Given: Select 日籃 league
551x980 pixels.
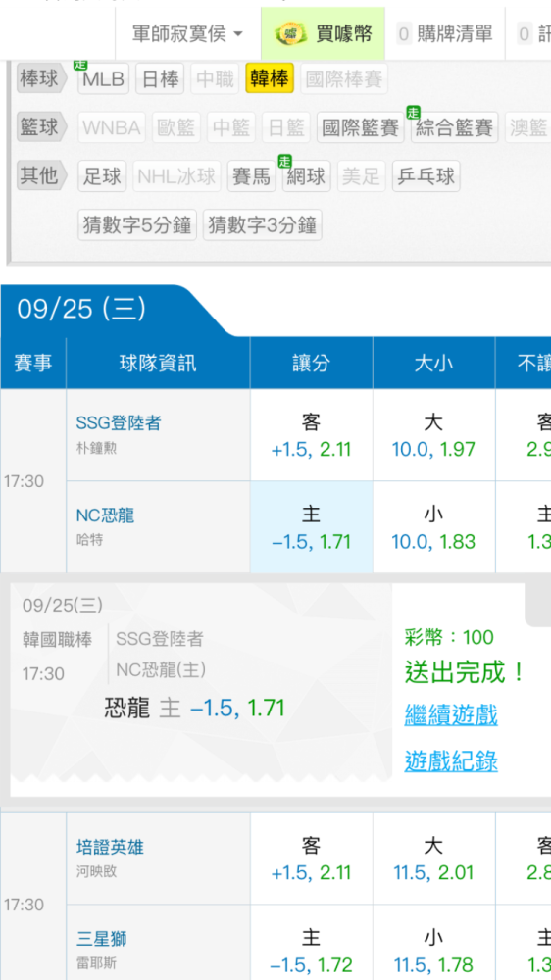Looking at the screenshot, I should click(286, 127).
